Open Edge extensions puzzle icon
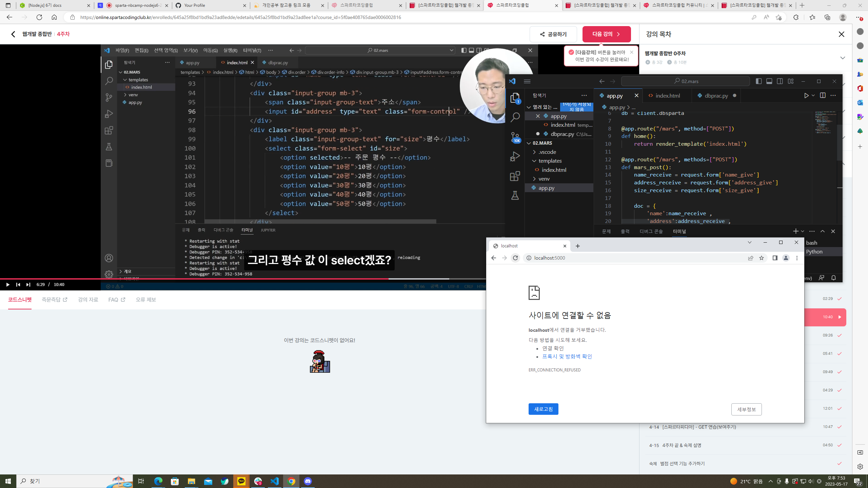The height and width of the screenshot is (488, 868). point(796,17)
